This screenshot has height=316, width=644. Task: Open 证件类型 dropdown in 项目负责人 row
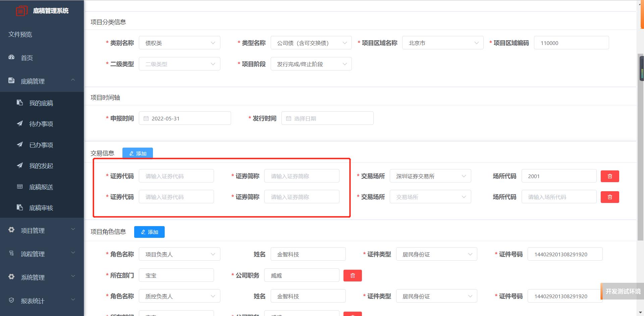coord(437,254)
